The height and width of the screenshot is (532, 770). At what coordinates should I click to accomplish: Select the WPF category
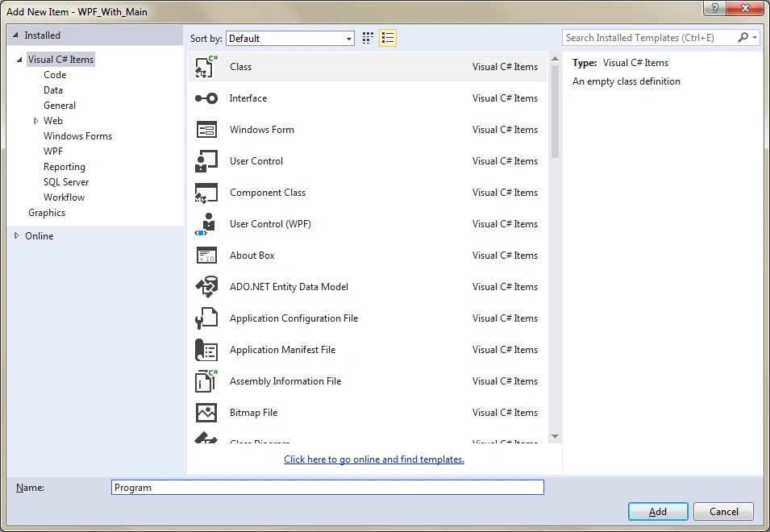[x=53, y=152]
